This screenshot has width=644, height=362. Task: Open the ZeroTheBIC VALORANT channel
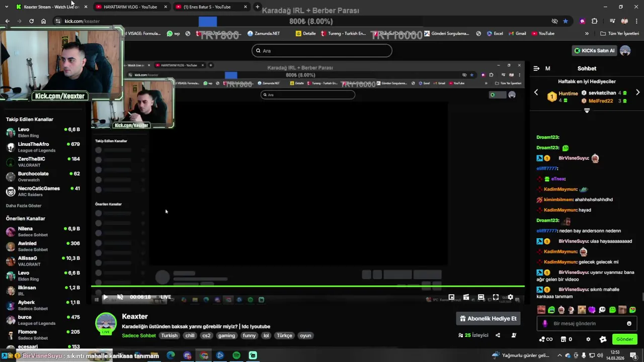click(43, 162)
